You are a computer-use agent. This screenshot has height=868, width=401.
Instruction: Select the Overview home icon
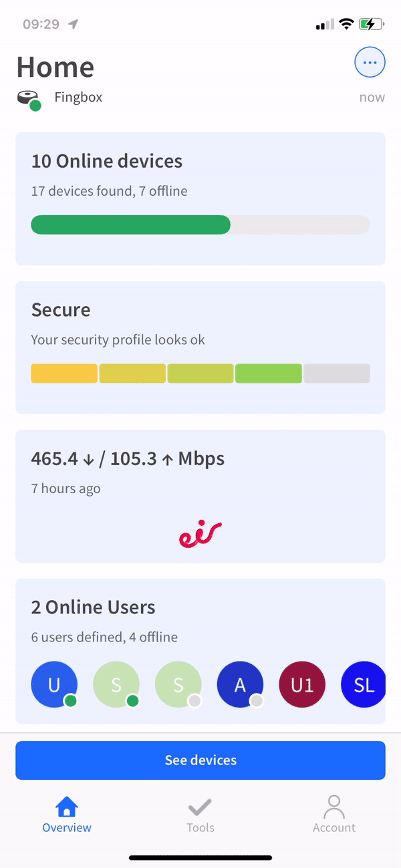point(66,807)
